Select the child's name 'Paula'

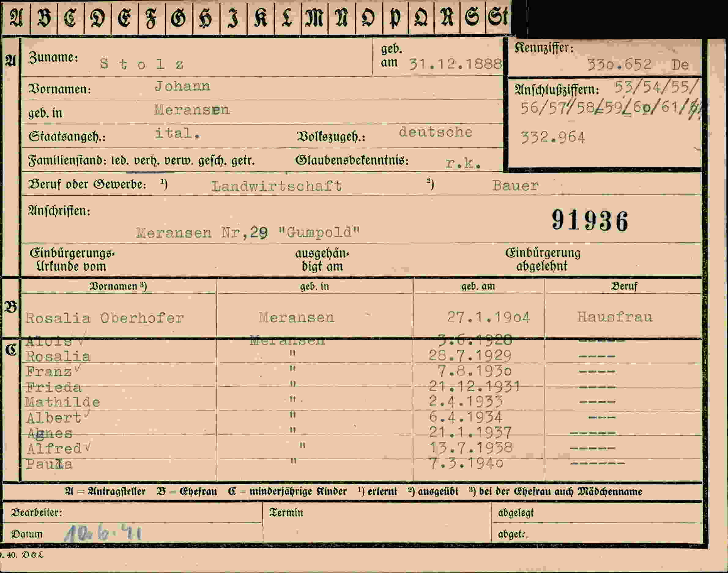(49, 464)
